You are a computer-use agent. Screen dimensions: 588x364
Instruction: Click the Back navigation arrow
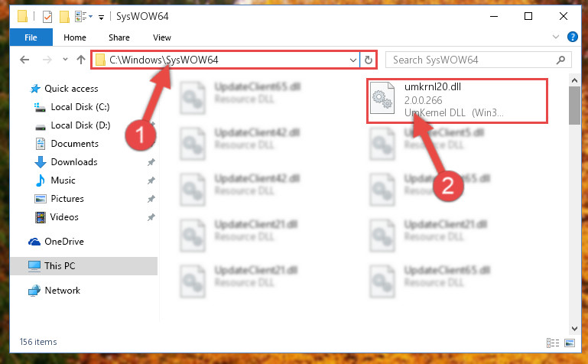pyautogui.click(x=24, y=60)
